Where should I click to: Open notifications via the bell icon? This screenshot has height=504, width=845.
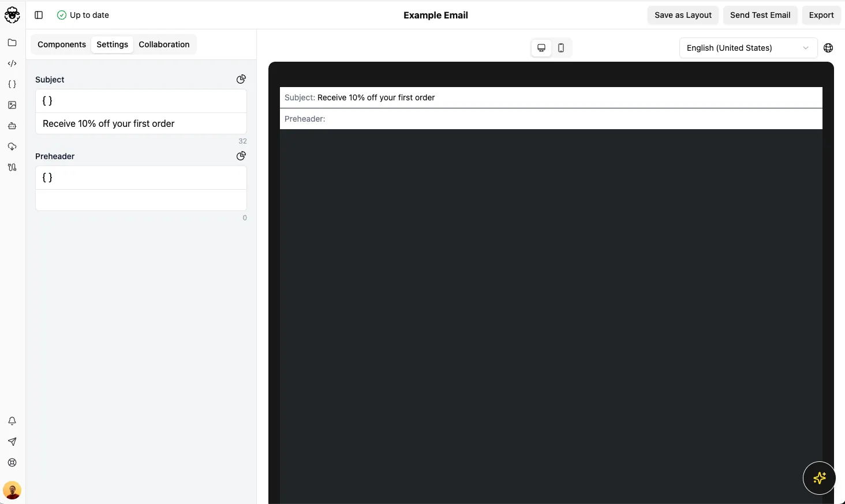tap(12, 421)
